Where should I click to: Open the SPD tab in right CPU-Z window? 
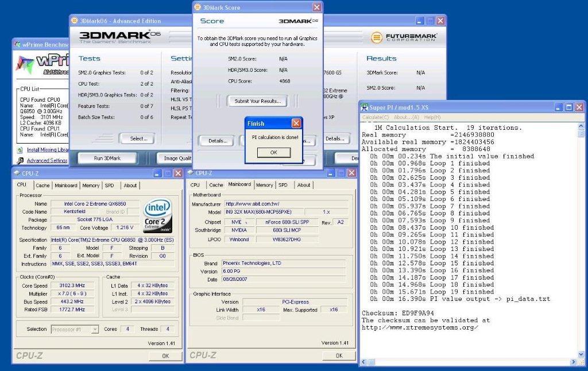[x=283, y=185]
